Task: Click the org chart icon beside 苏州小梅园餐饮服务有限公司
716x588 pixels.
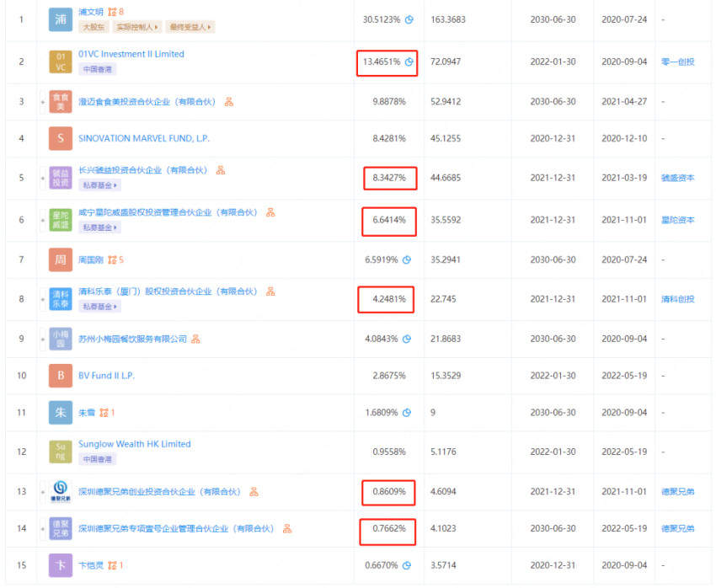Action: [195, 339]
